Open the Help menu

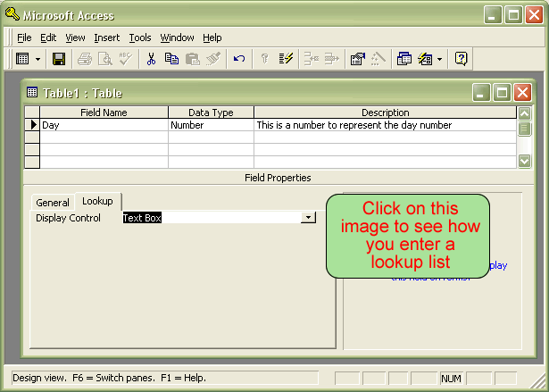pyautogui.click(x=212, y=38)
